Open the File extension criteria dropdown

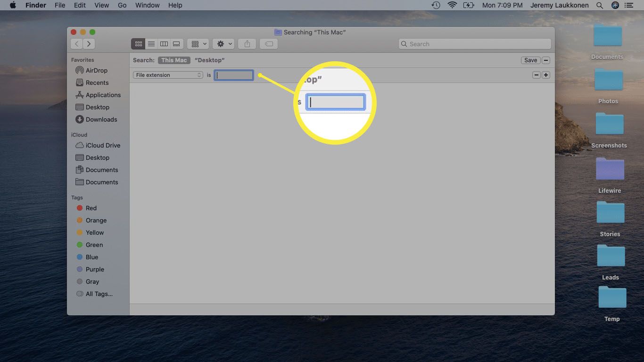(x=168, y=75)
